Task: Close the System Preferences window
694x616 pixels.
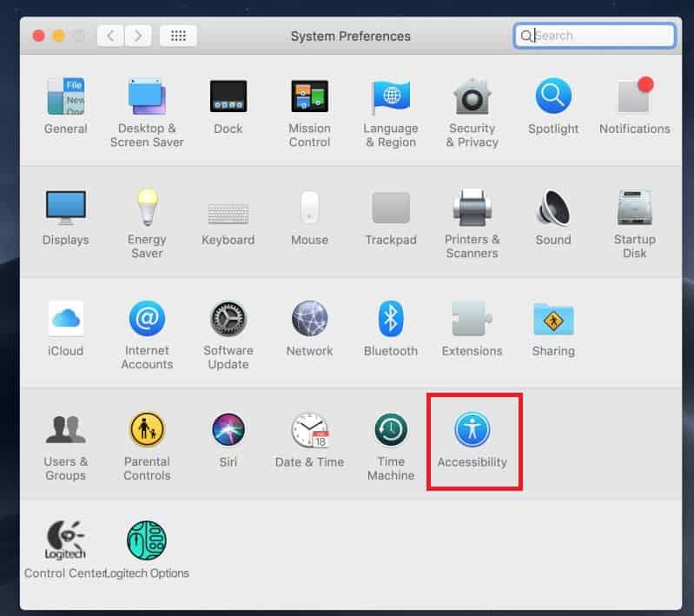Action: 38,36
